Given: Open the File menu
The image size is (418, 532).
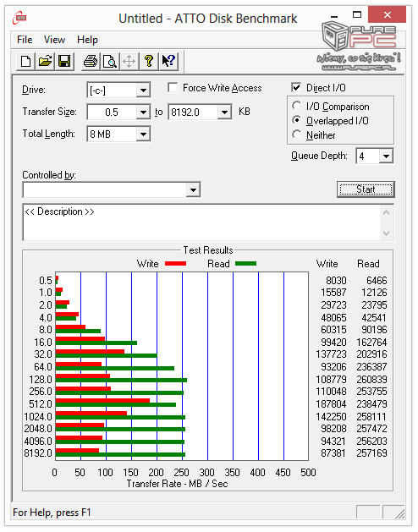Looking at the screenshot, I should [25, 40].
